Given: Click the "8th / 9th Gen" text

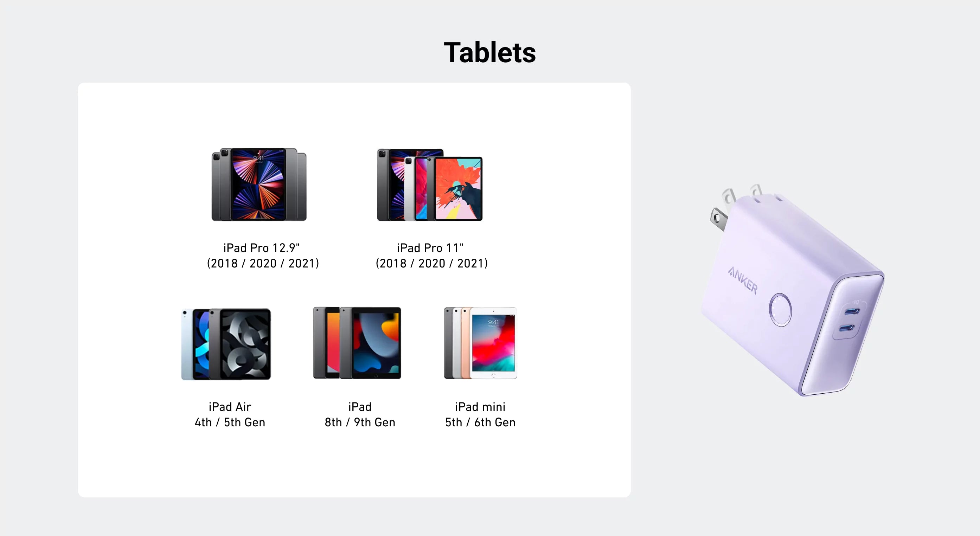Looking at the screenshot, I should click(360, 422).
